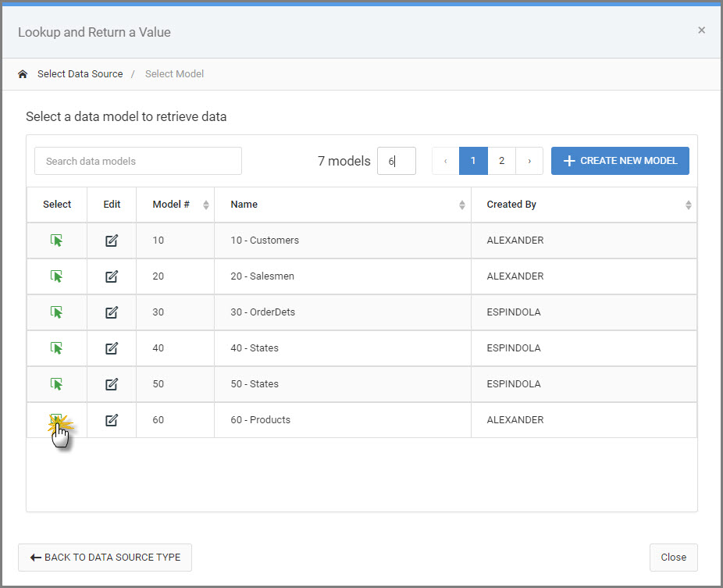This screenshot has width=723, height=588.
Task: Select the 30 - OrderDets model
Action: tap(56, 312)
